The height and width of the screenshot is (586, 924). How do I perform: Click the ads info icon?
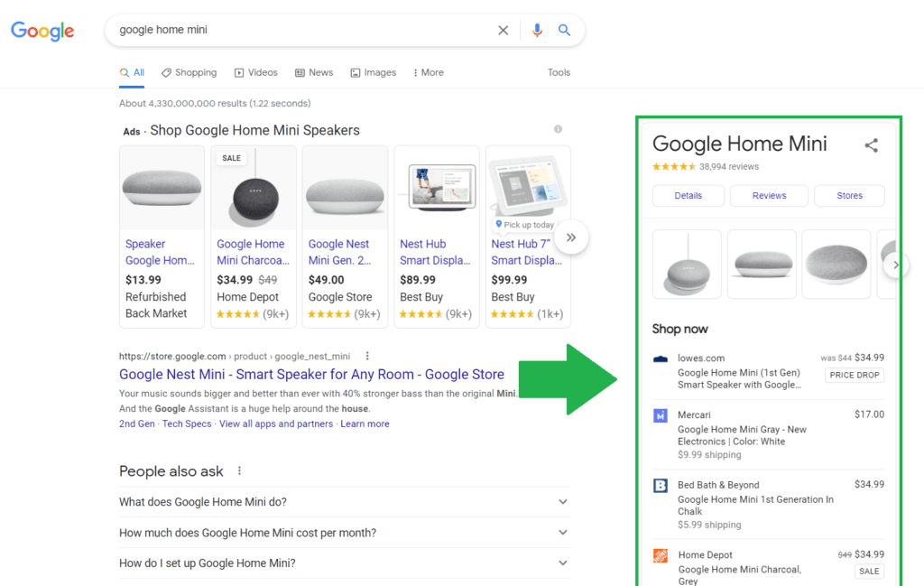(x=558, y=129)
